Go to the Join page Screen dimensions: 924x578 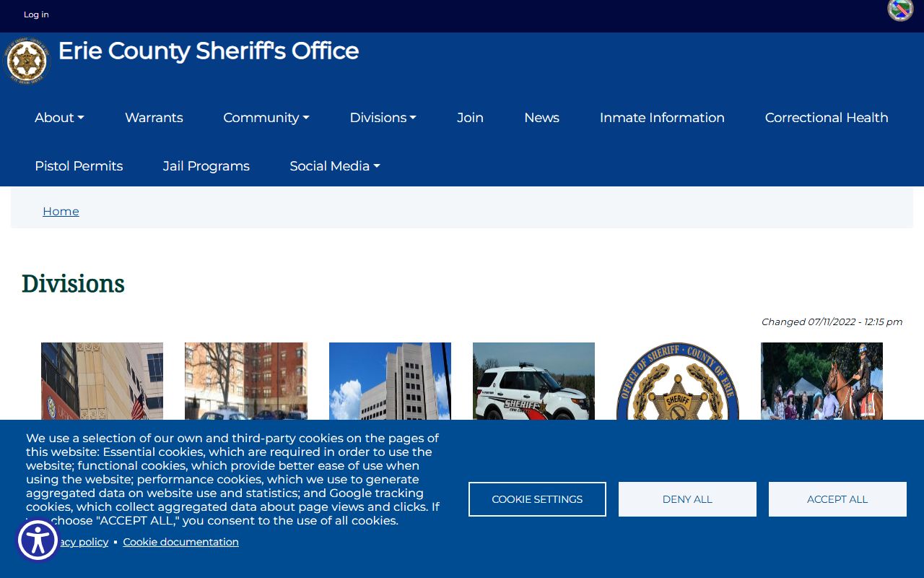470,118
